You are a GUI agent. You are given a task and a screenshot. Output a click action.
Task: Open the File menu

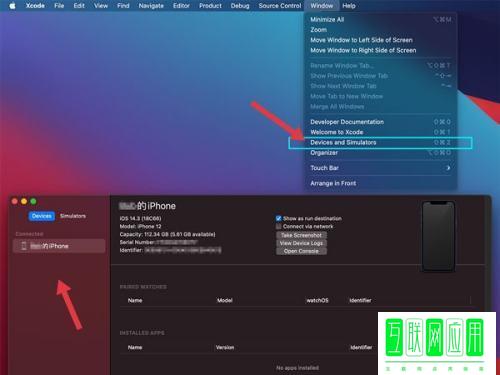(x=59, y=6)
